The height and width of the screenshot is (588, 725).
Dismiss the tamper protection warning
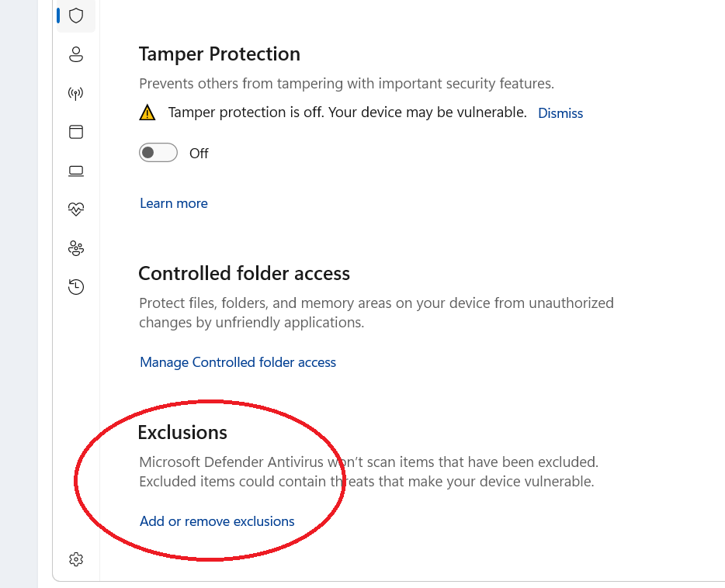click(560, 113)
